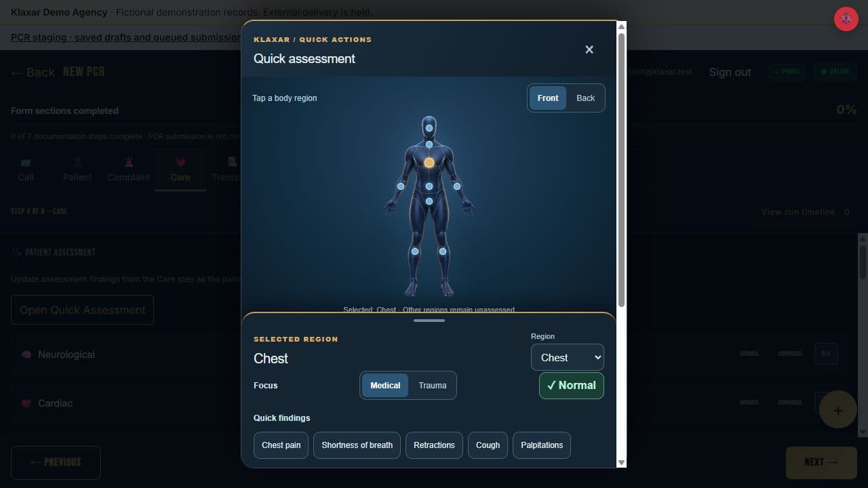Switch the body view to Front
The height and width of the screenshot is (488, 868).
tap(548, 98)
